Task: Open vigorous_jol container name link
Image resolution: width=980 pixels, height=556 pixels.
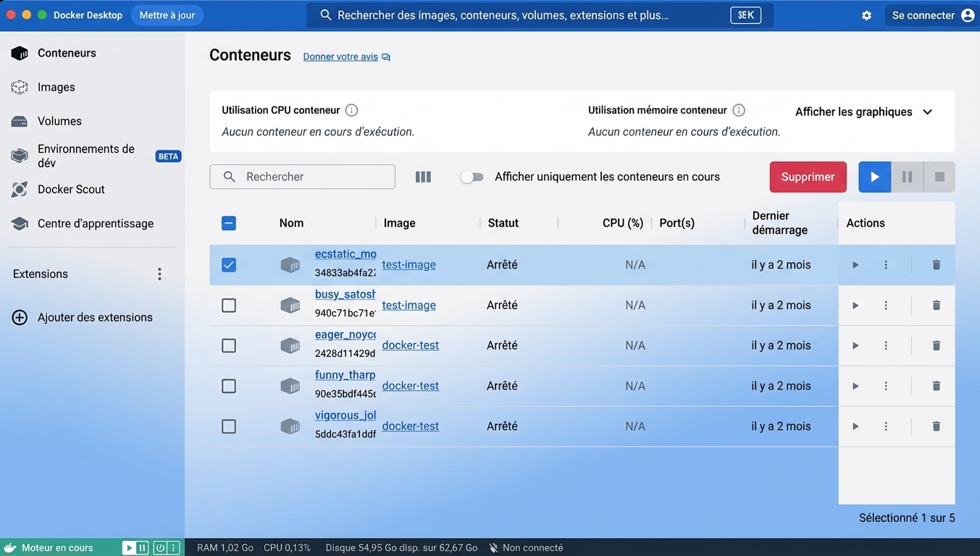Action: pyautogui.click(x=345, y=416)
